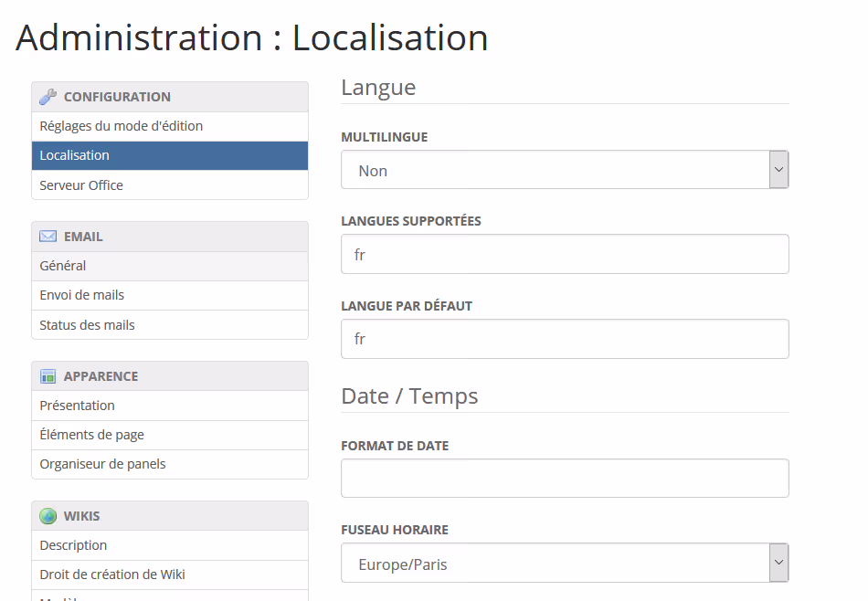
Task: Go to Serveur Office settings
Action: (81, 185)
